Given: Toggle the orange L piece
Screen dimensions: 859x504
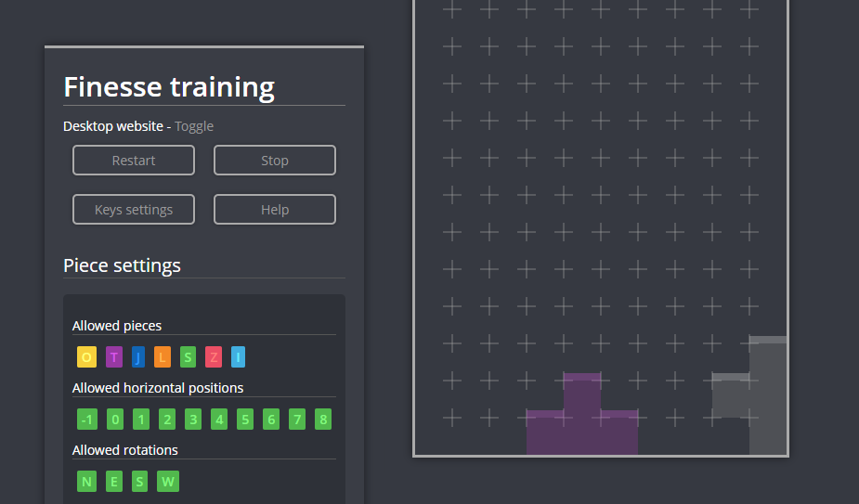Looking at the screenshot, I should coord(163,356).
